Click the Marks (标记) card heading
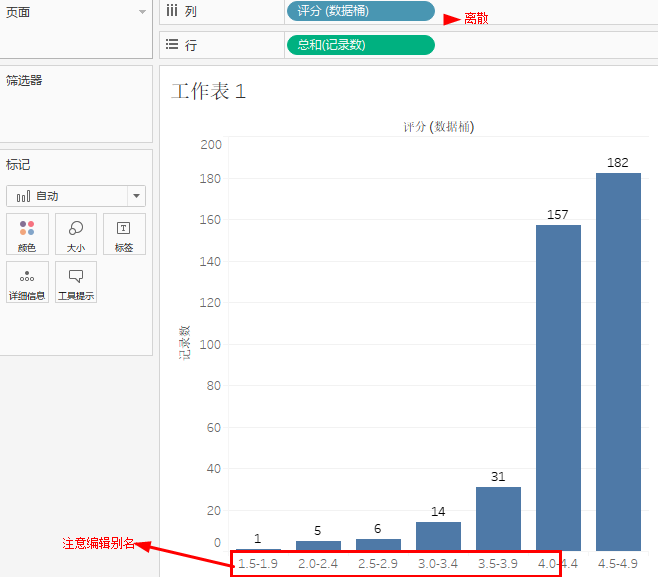Viewport: 658px width, 577px height. pos(18,164)
